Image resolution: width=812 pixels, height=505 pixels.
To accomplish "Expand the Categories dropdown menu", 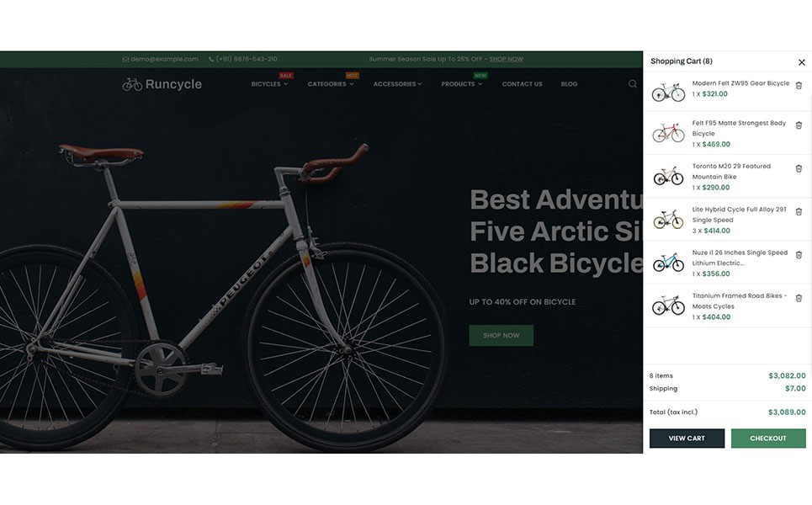I will tap(331, 84).
